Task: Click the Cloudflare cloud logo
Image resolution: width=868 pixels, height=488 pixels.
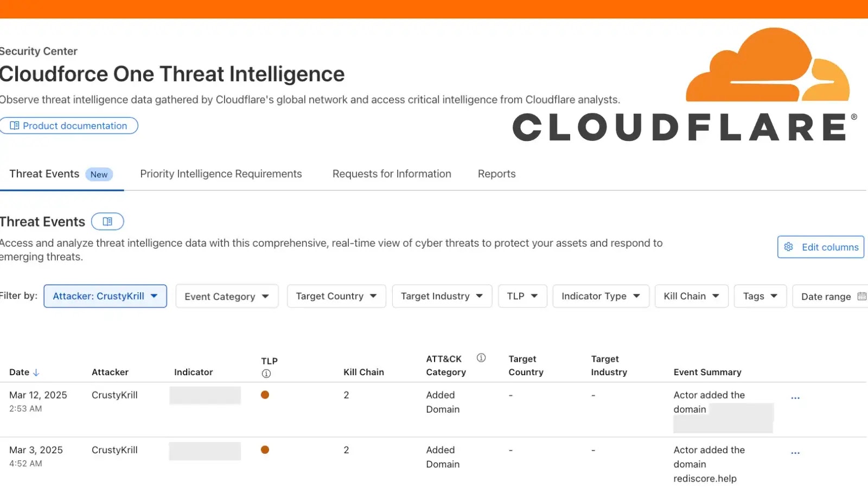Action: 768,64
